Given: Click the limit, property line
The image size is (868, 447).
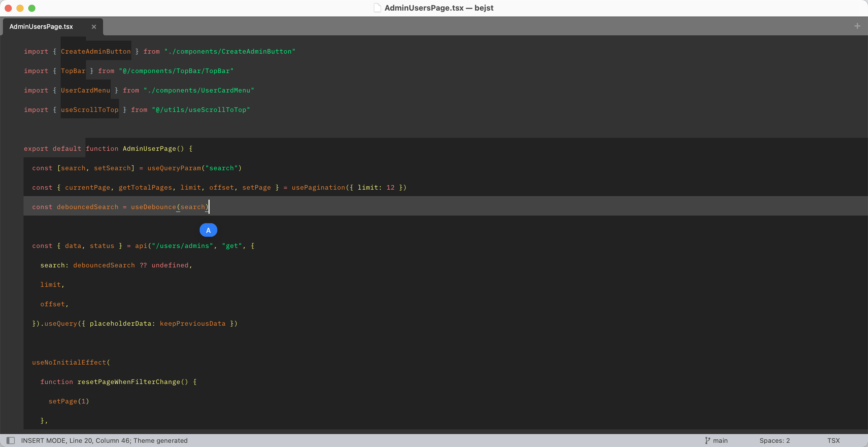Looking at the screenshot, I should [x=52, y=284].
